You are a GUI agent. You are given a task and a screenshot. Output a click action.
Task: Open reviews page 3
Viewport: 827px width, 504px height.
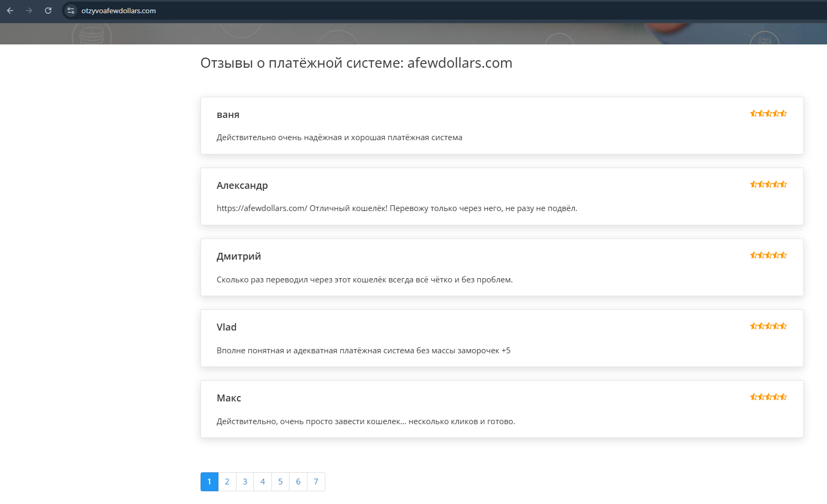(x=245, y=482)
